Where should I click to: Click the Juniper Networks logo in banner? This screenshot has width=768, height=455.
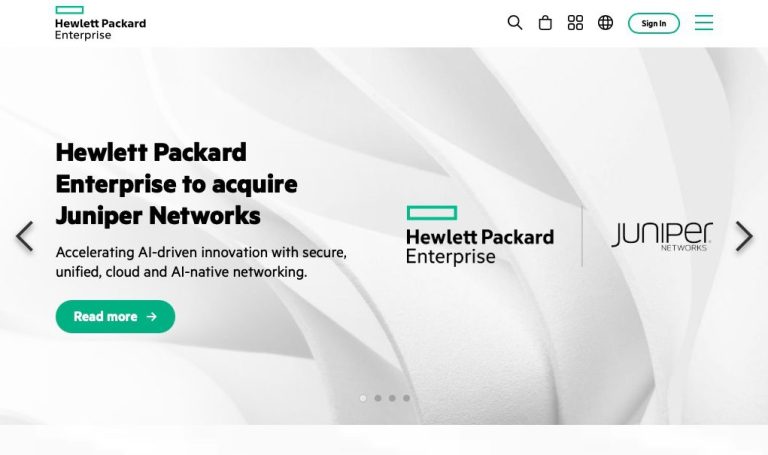click(x=662, y=236)
